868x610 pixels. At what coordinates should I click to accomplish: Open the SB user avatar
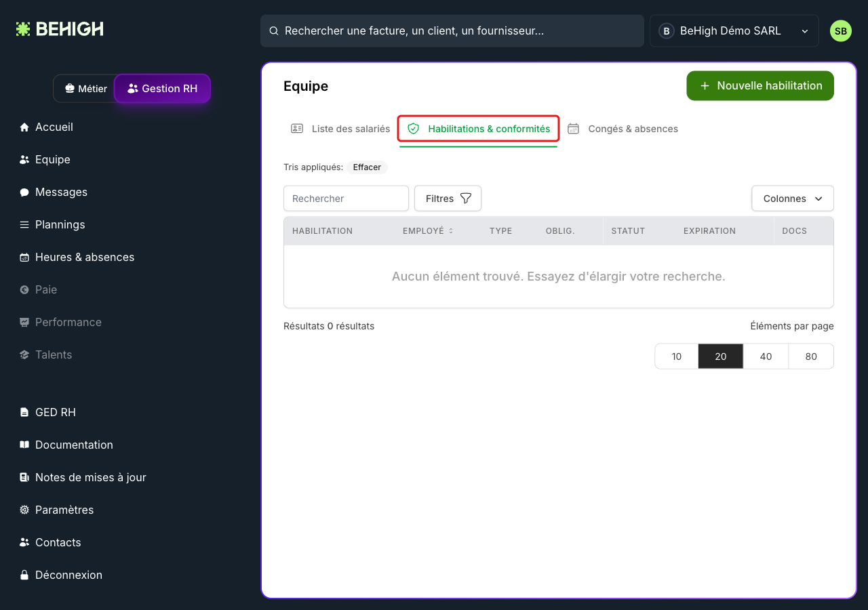pos(841,30)
